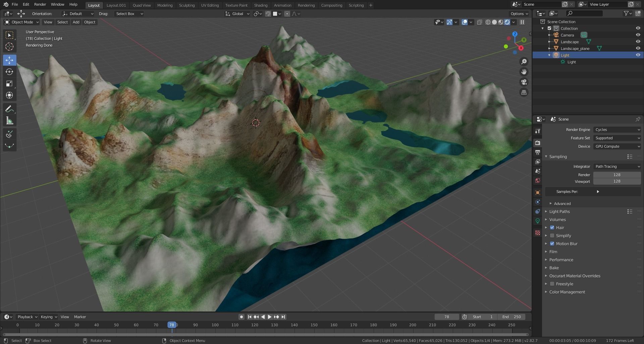Screen dimensions: 644x344
Task: Click the Viewport samples field 128
Action: click(x=617, y=181)
